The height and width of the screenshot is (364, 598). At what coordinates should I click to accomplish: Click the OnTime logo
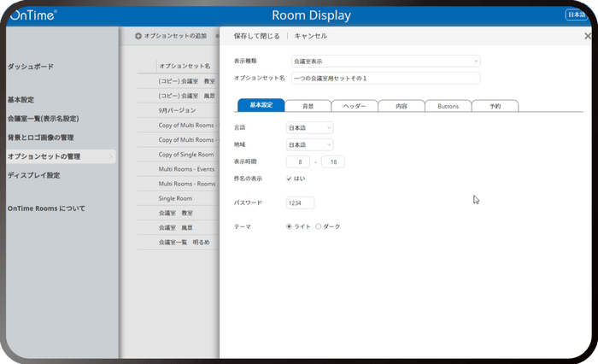point(33,15)
